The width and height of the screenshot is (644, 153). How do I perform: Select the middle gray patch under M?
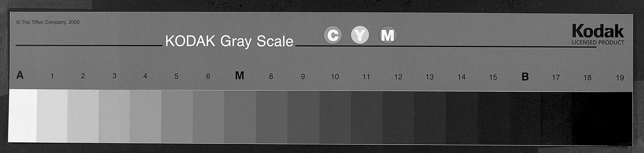240,117
